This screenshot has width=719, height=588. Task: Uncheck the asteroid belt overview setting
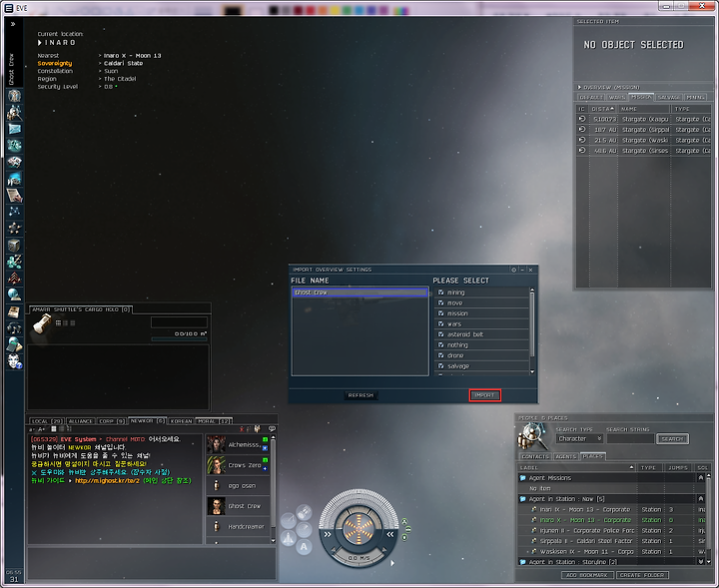tap(440, 334)
